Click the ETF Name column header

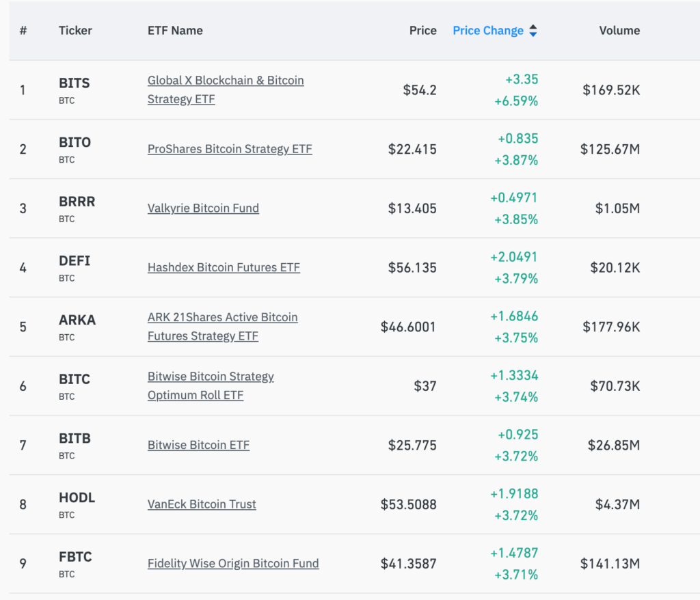175,31
